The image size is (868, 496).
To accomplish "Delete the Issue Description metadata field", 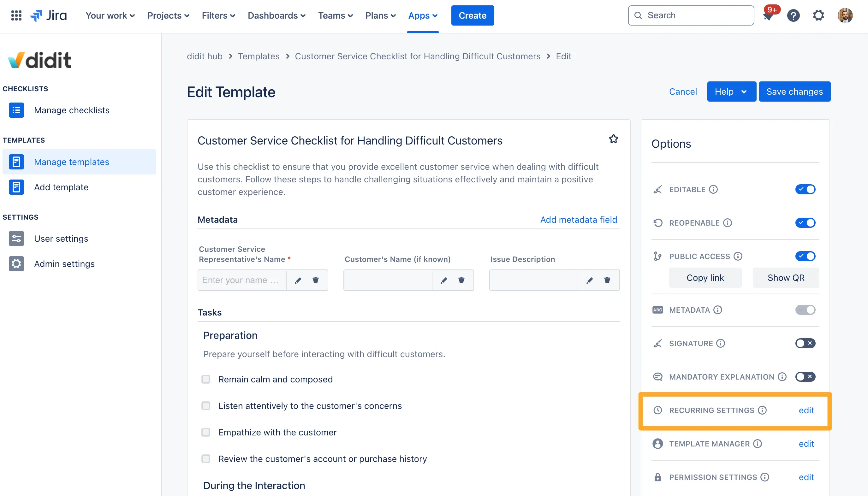I will [607, 280].
